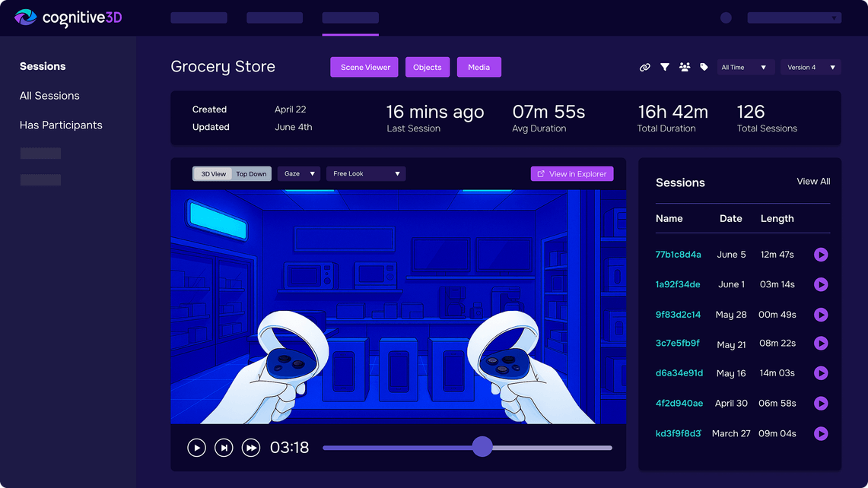This screenshot has height=488, width=868.
Task: Switch viewer to Top Down mode
Action: coord(251,173)
